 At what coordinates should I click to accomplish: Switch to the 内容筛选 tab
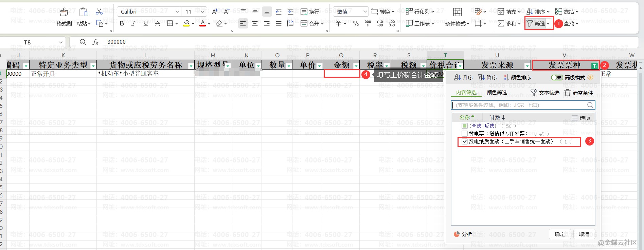tap(466, 93)
